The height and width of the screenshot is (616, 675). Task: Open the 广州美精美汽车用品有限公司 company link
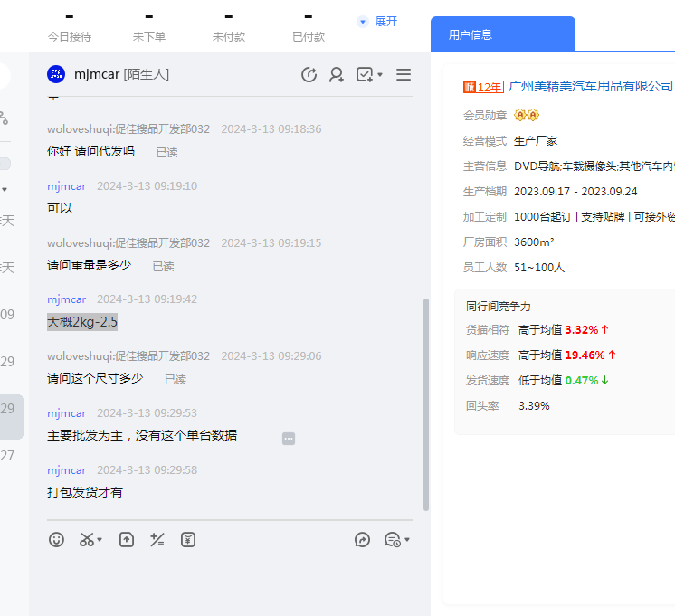(x=591, y=86)
